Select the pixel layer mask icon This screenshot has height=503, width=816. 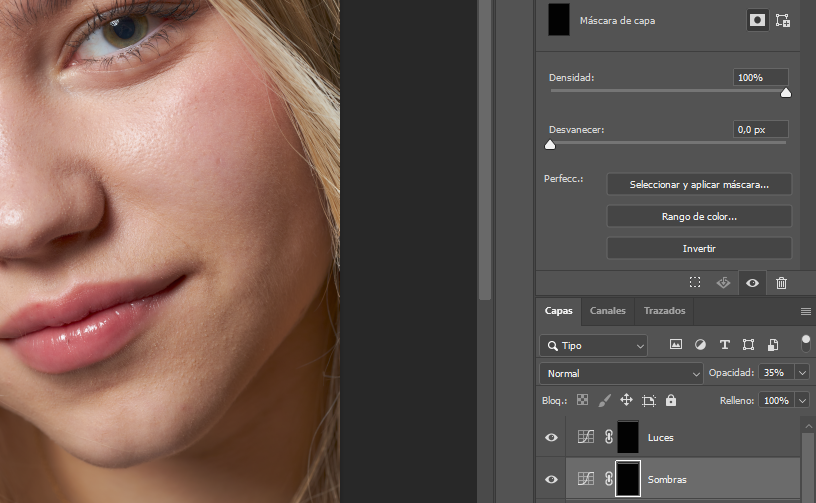758,20
